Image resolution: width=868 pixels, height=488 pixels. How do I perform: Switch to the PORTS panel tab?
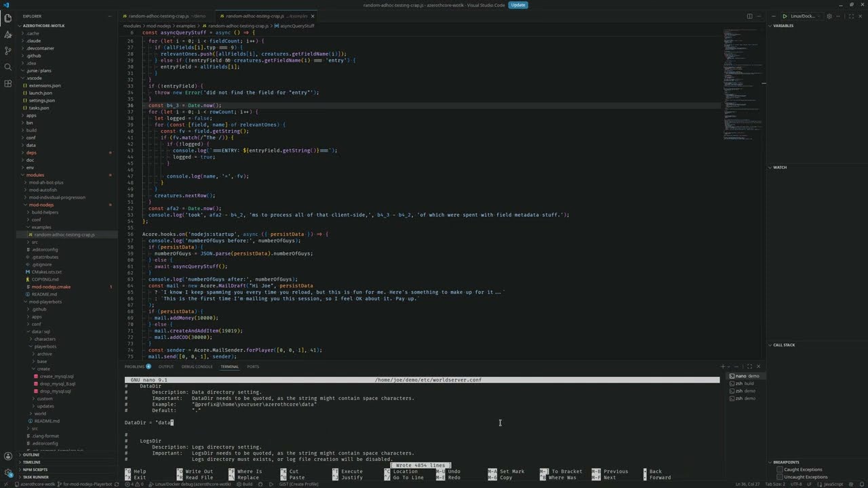[x=253, y=367]
